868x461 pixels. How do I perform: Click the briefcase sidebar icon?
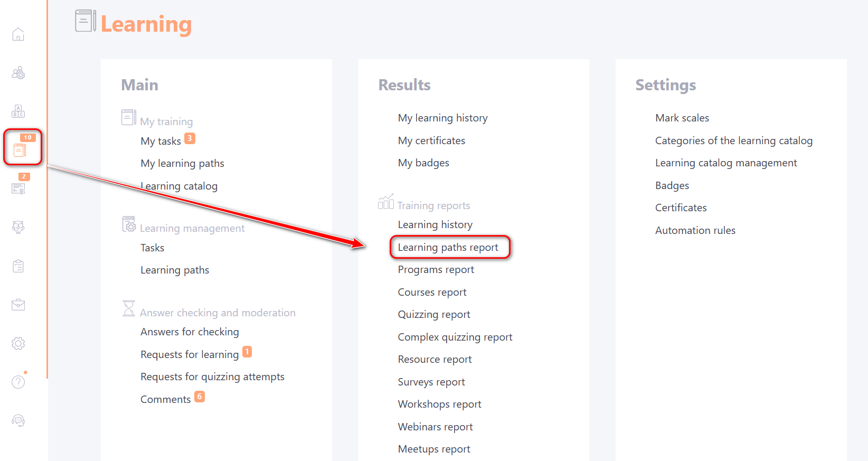[x=18, y=305]
